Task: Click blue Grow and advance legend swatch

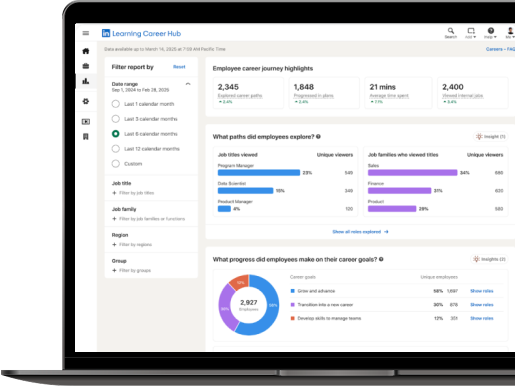Action: click(292, 291)
